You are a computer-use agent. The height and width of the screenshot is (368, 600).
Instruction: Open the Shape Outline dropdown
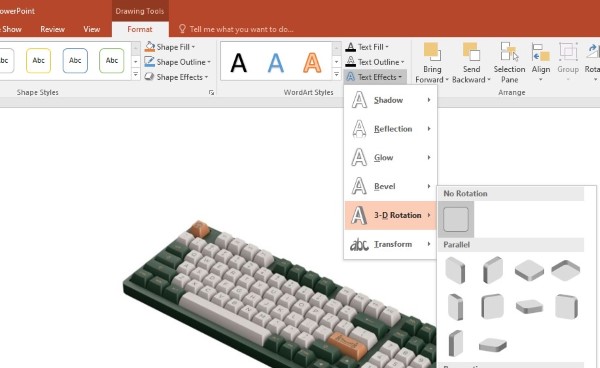click(178, 62)
